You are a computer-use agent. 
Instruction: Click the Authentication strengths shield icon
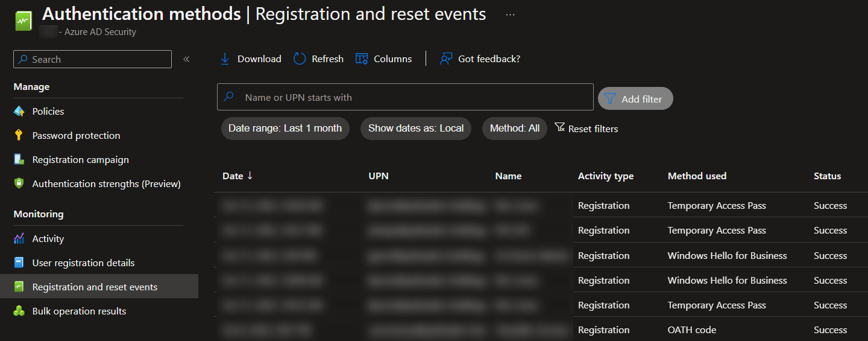pyautogui.click(x=19, y=183)
